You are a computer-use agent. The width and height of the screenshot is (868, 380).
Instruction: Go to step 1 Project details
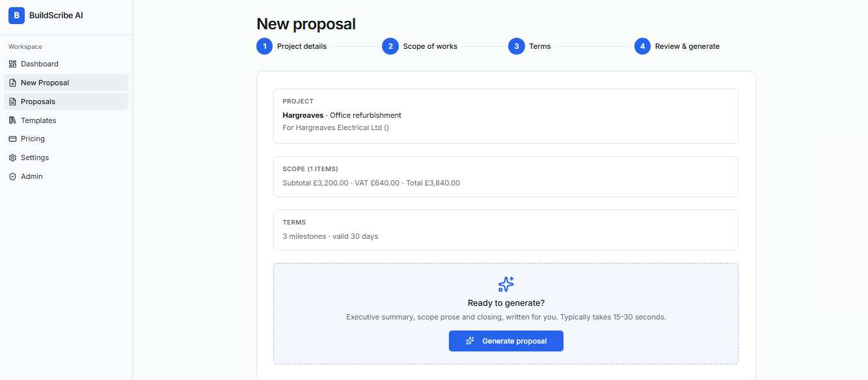(x=292, y=46)
